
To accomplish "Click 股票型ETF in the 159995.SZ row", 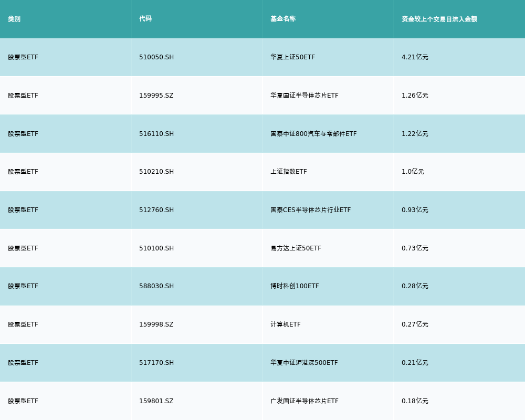I will tap(23, 96).
